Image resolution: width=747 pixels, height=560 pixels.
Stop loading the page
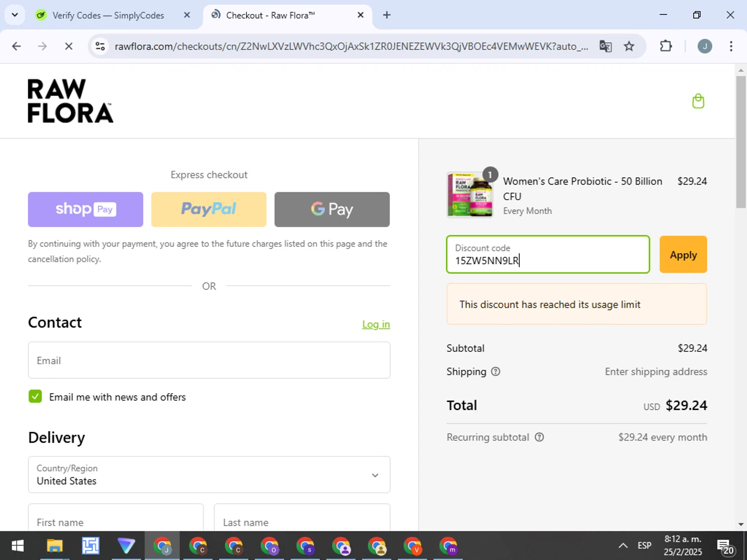click(69, 46)
